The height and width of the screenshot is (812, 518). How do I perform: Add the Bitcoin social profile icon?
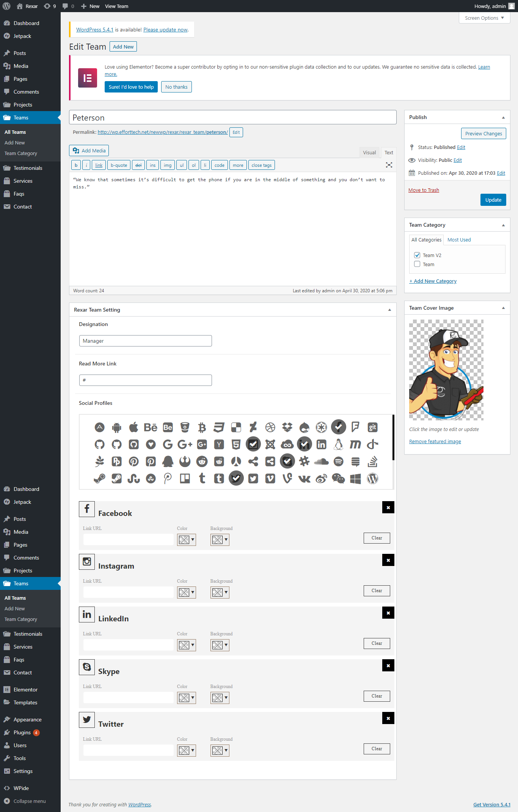tap(202, 427)
